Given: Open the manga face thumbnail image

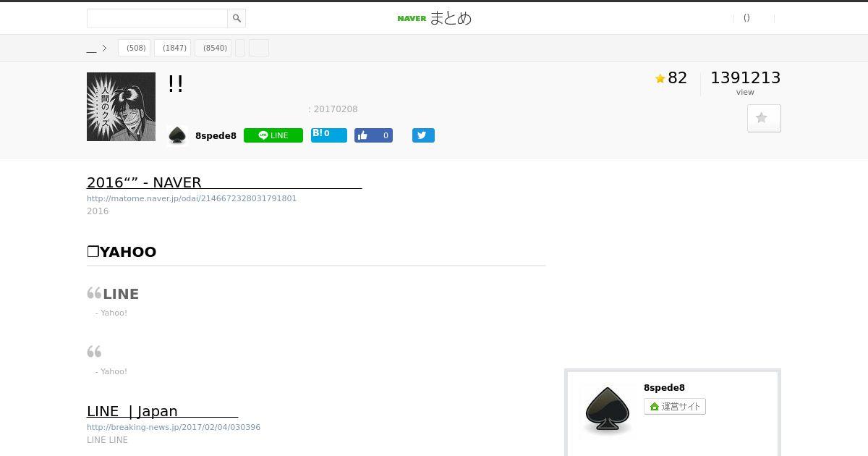Looking at the screenshot, I should tap(121, 106).
